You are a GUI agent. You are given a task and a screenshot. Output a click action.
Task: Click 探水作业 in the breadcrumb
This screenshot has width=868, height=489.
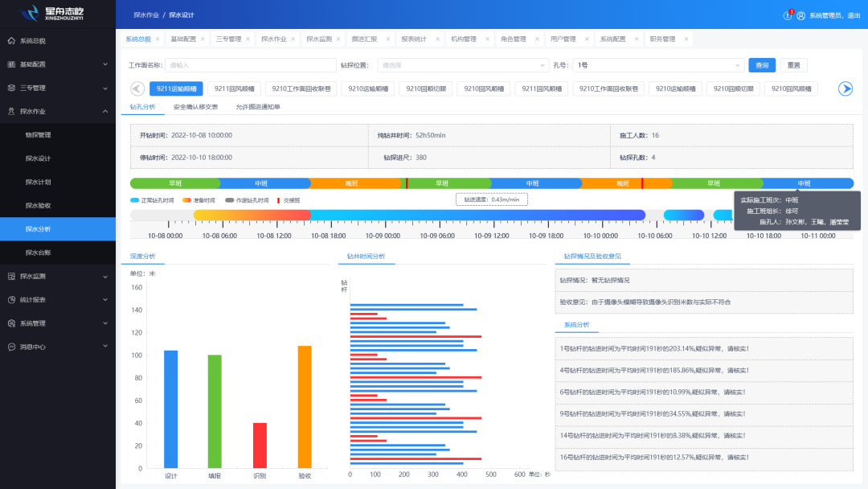146,15
